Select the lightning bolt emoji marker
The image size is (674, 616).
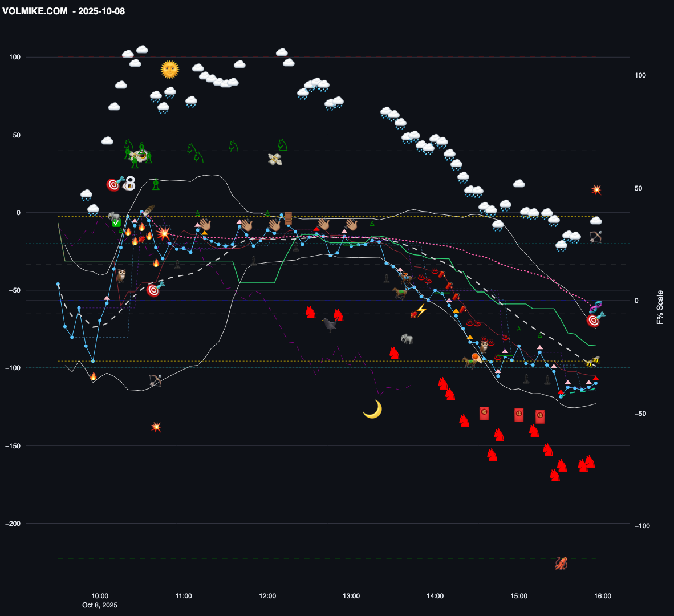421,310
